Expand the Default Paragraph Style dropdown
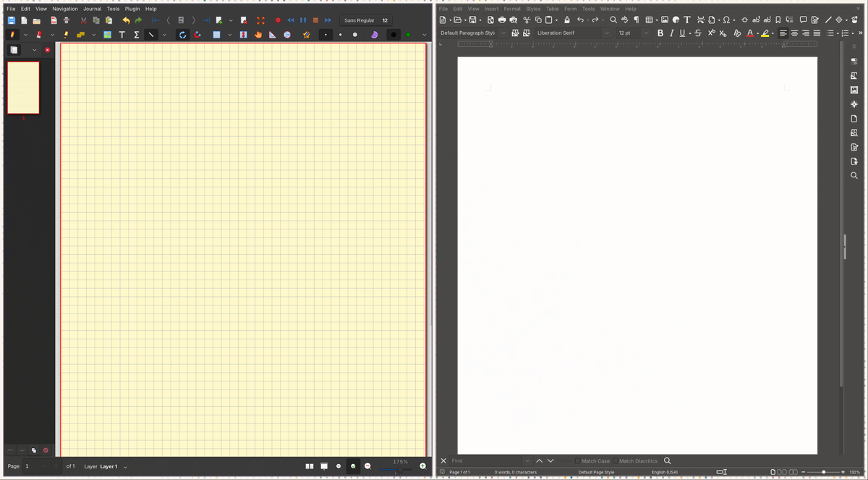 [503, 33]
